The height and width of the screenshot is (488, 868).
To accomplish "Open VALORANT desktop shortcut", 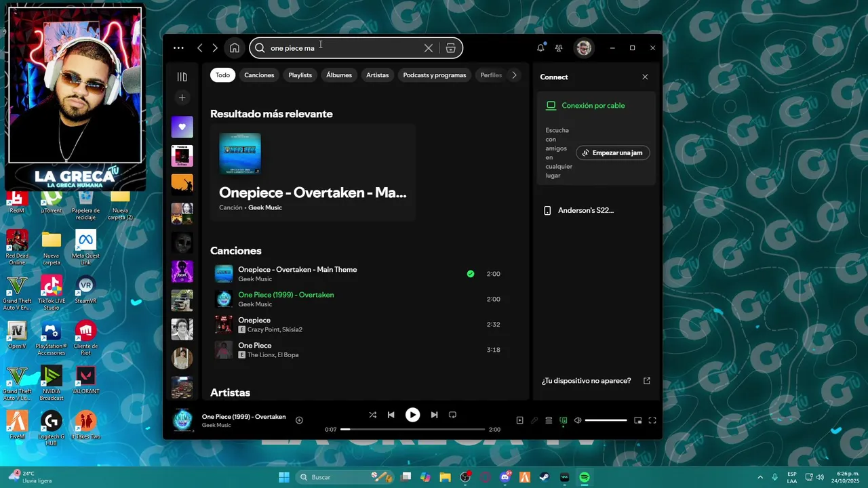I will 85,381.
